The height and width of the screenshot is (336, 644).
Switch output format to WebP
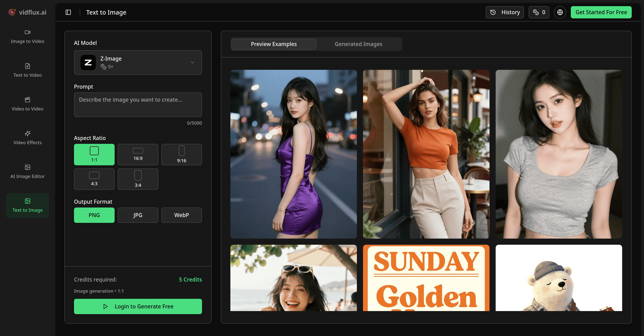(182, 215)
